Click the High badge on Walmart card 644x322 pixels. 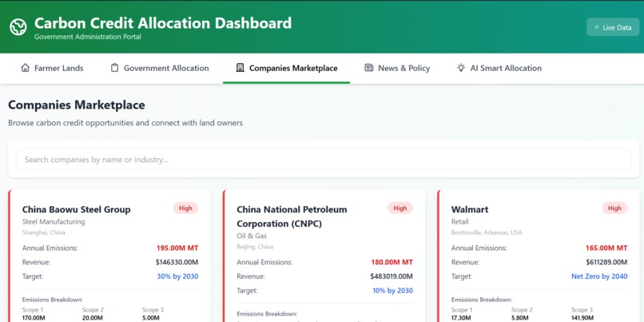[x=614, y=209]
